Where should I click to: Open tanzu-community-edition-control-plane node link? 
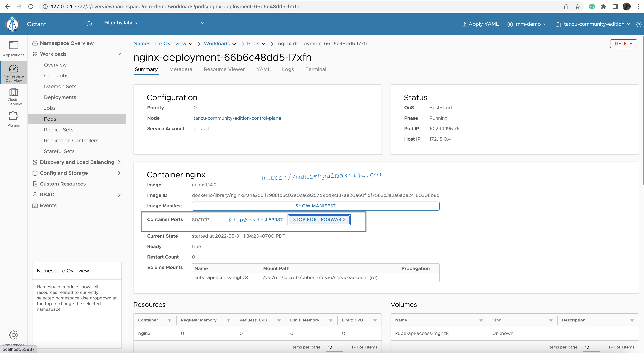pyautogui.click(x=237, y=118)
